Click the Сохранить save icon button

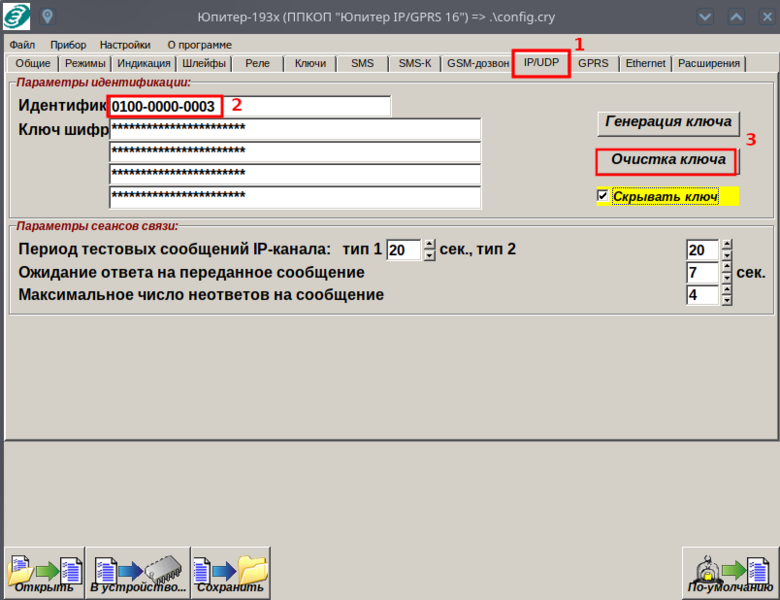click(230, 573)
